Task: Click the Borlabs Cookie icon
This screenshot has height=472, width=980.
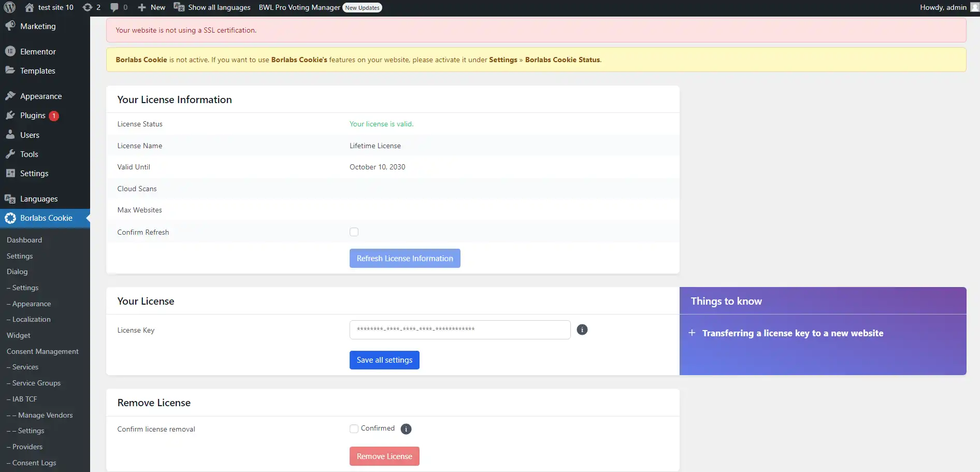Action: click(10, 218)
